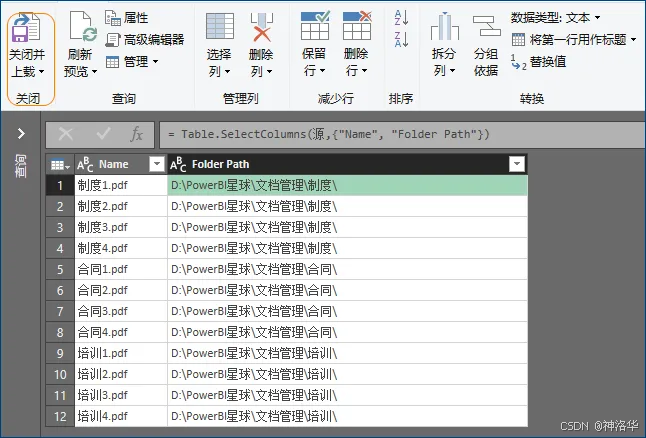Click the 选择列 table icon
646x438 pixels.
point(220,26)
